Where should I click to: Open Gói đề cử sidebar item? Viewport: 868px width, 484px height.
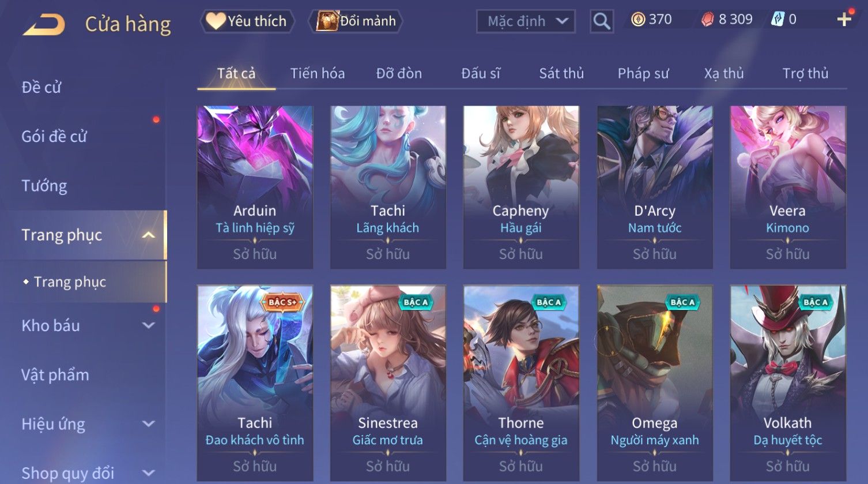tap(54, 137)
